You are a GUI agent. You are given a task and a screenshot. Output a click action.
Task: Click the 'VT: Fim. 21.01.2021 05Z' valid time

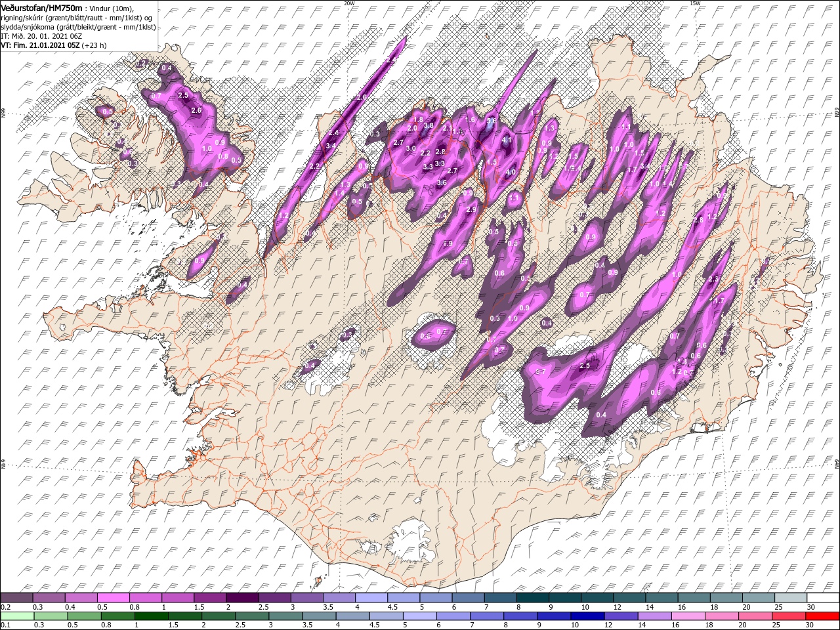pyautogui.click(x=40, y=45)
